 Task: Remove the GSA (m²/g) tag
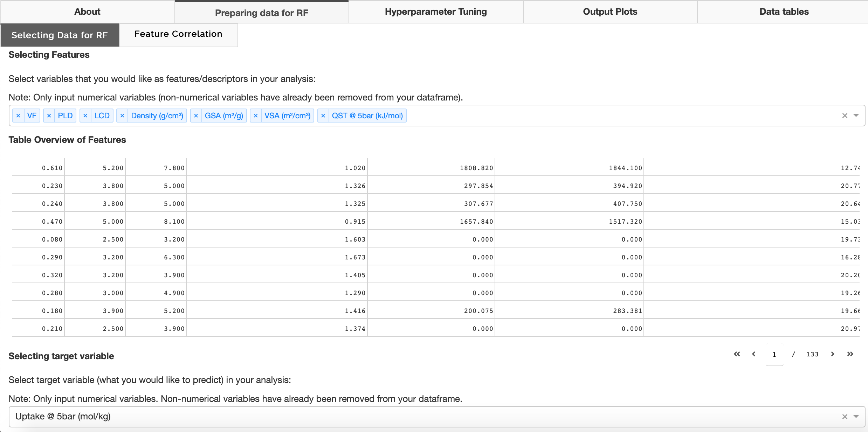coord(196,116)
